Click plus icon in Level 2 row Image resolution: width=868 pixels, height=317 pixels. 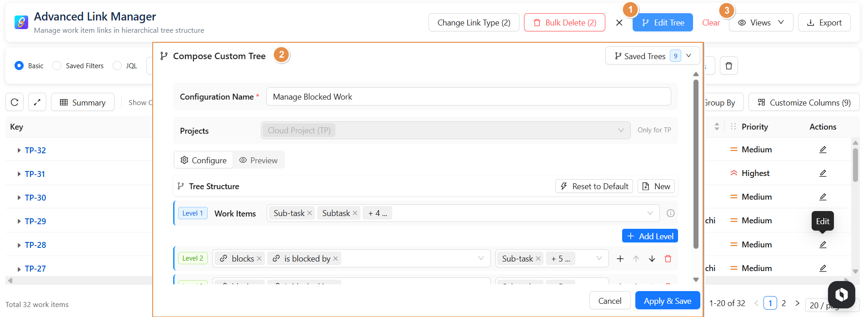620,259
